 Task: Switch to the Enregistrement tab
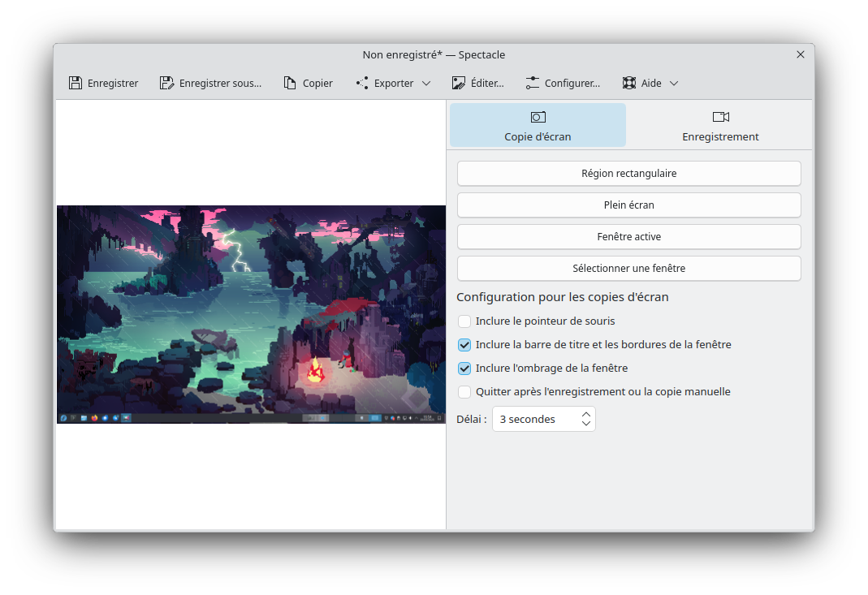point(720,125)
